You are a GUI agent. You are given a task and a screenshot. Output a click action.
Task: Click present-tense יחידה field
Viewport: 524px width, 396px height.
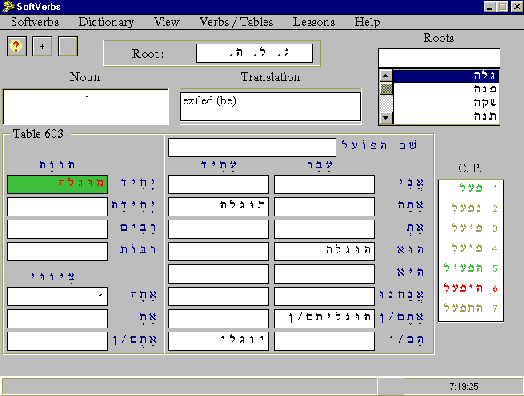57,207
